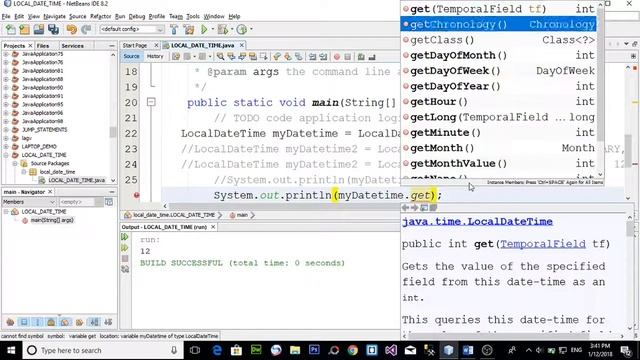This screenshot has width=640, height=360.
Task: Open the Debug Project dropdown arrow
Action: [231, 29]
